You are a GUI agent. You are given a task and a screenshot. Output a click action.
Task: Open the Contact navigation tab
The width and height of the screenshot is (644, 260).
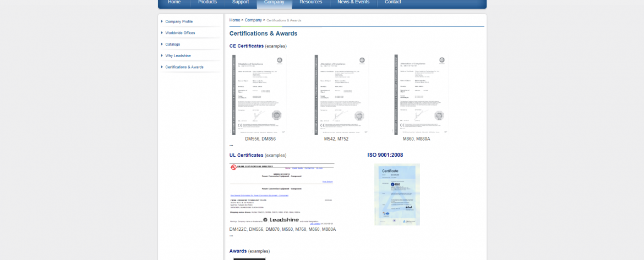[393, 2]
